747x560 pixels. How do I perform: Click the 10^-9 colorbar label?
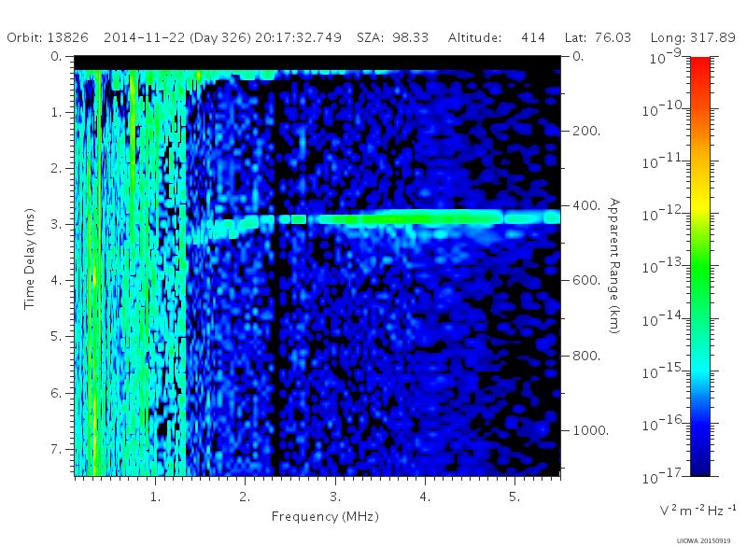666,56
